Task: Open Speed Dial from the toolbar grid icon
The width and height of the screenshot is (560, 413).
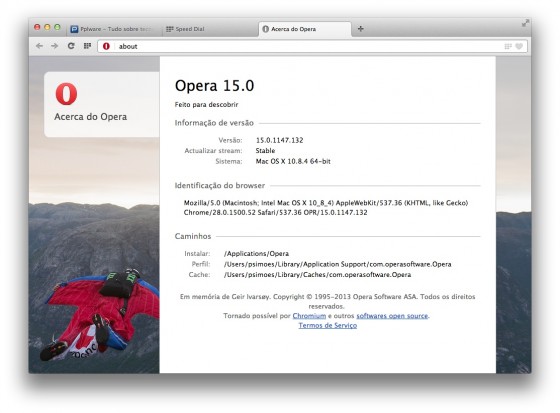Action: coord(88,46)
